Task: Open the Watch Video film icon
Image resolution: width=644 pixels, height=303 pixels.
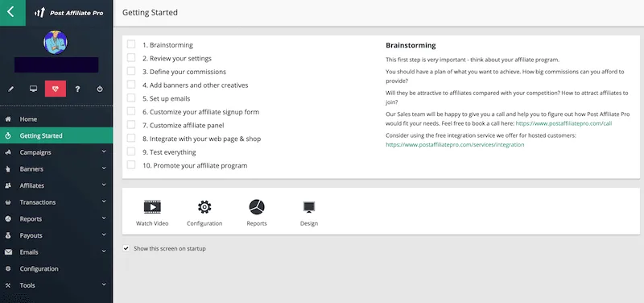Action: click(x=152, y=207)
